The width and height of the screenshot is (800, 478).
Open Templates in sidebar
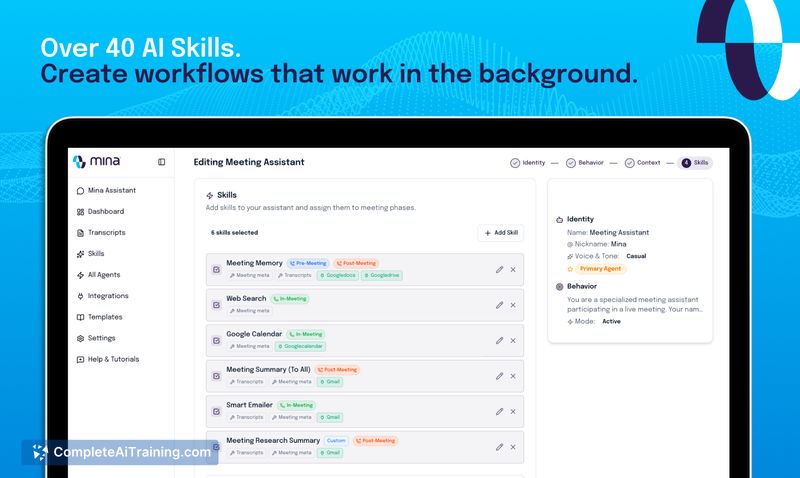pos(99,317)
